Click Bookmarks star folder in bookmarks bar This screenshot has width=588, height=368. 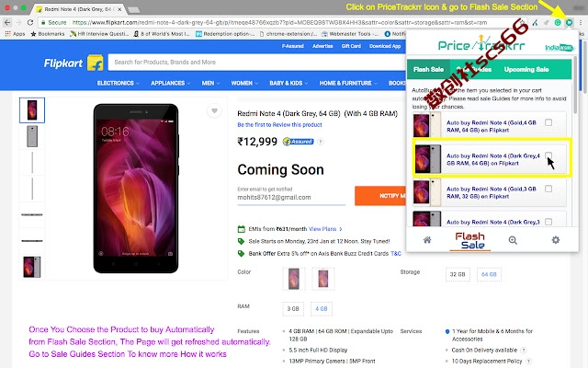48,34
